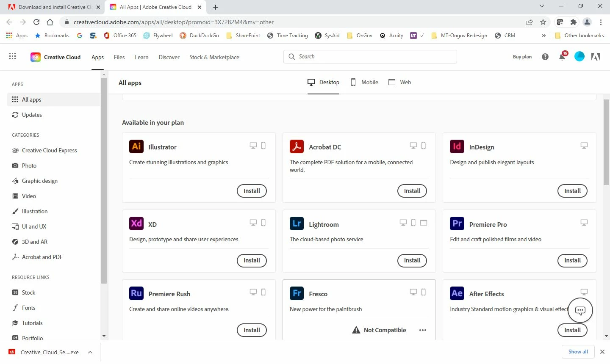Install InDesign

click(x=572, y=191)
